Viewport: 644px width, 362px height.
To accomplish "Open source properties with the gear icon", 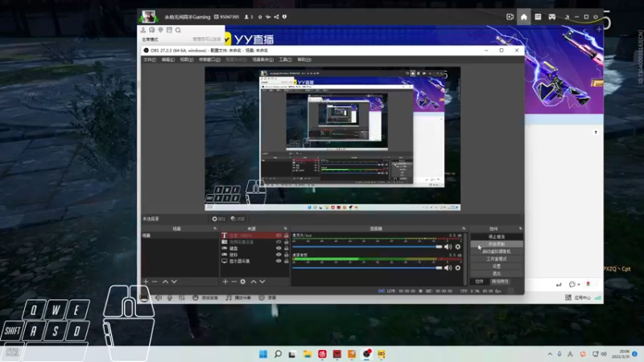I will coord(243,282).
